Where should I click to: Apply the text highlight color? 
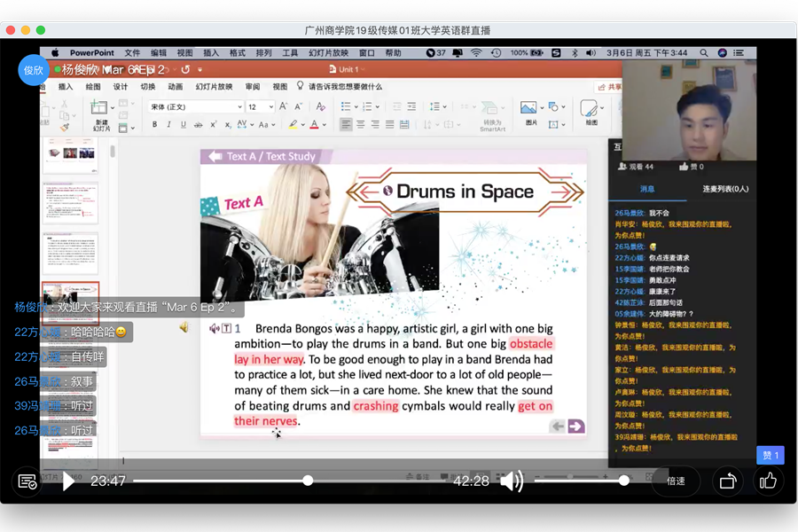tap(293, 125)
